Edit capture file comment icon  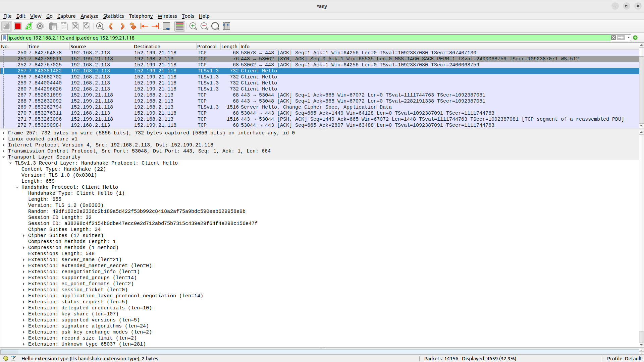pos(13,358)
